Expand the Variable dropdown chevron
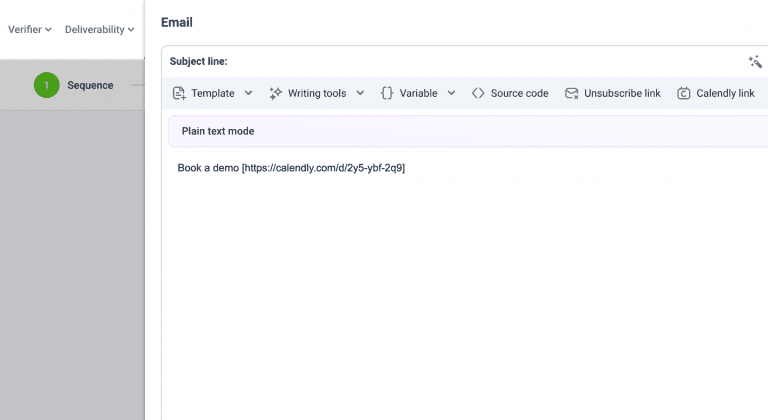768x420 pixels. [x=451, y=93]
